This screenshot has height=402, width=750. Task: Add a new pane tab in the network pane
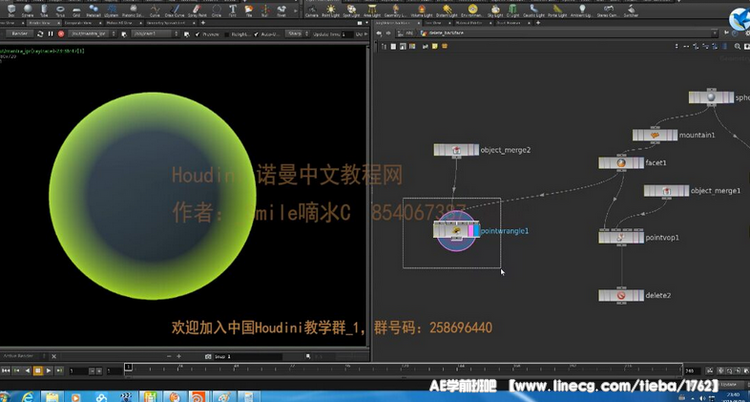pos(538,22)
